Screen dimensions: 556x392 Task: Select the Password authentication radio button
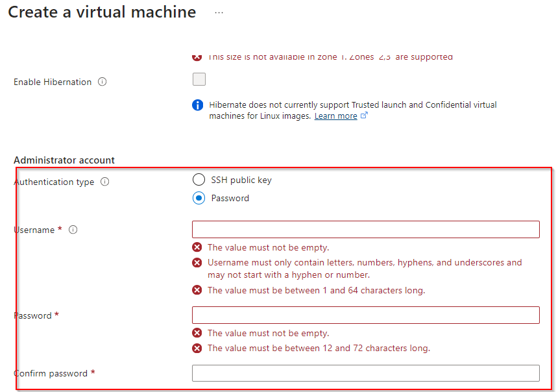[x=199, y=198]
